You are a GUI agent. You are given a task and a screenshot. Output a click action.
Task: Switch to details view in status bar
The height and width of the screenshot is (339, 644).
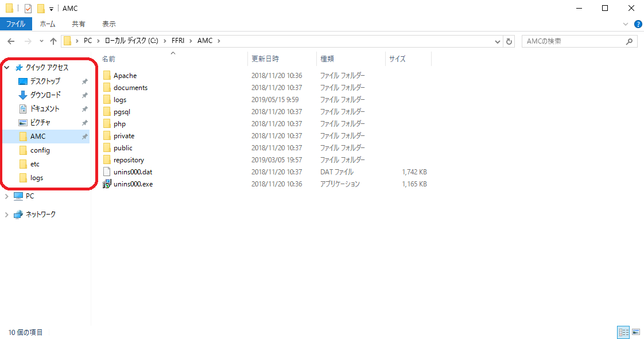tap(623, 332)
